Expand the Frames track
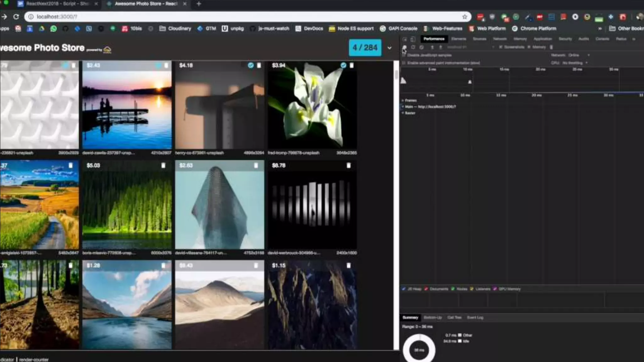644x362 pixels. (x=403, y=101)
